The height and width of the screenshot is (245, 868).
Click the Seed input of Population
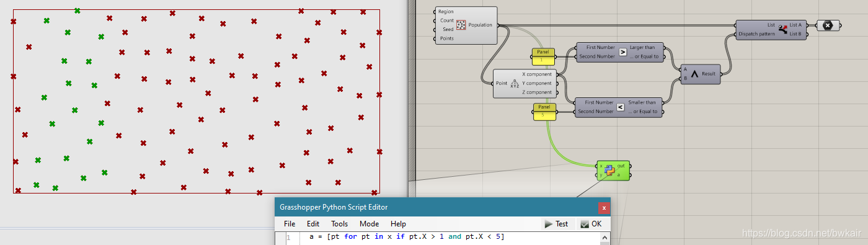coord(448,30)
